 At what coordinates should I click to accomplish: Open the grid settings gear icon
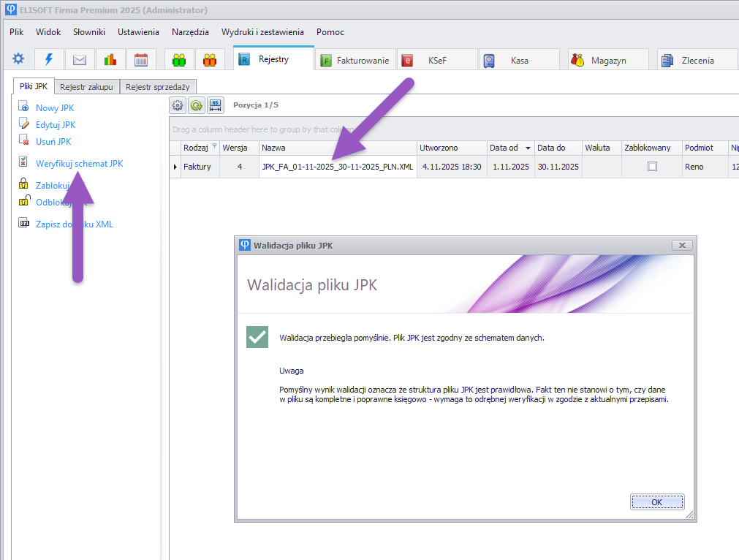tap(177, 105)
